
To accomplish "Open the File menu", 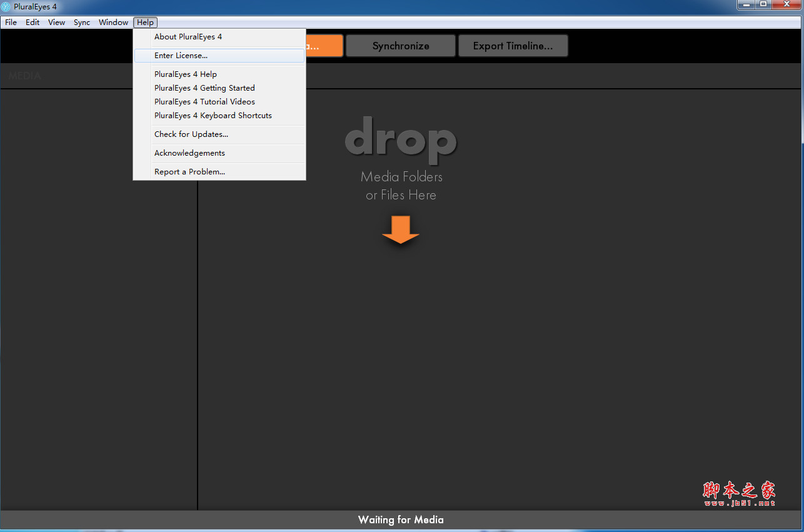I will (11, 23).
